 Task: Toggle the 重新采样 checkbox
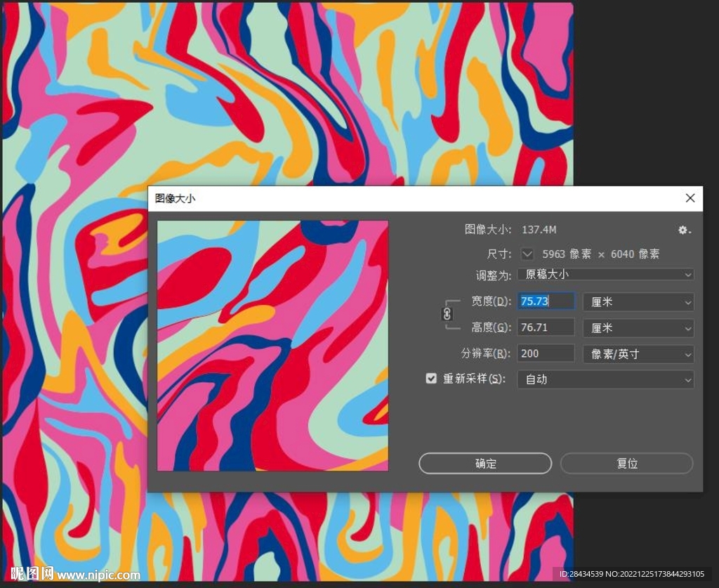click(x=431, y=379)
